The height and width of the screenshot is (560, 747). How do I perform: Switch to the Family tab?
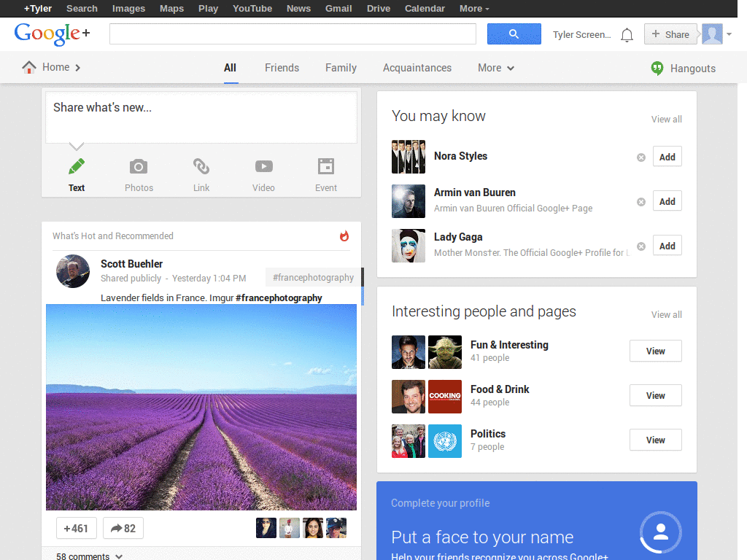(x=341, y=68)
